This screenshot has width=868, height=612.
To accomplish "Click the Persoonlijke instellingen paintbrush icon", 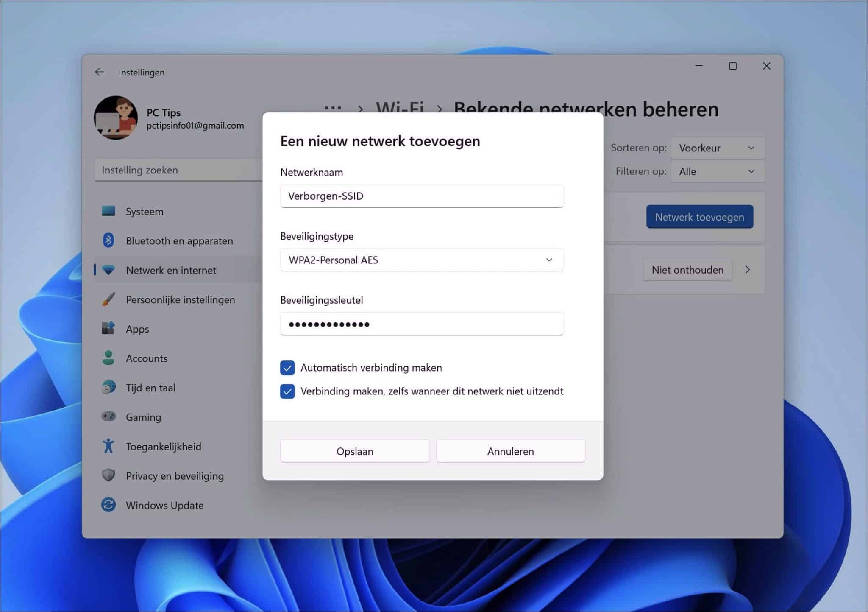I will (x=109, y=299).
